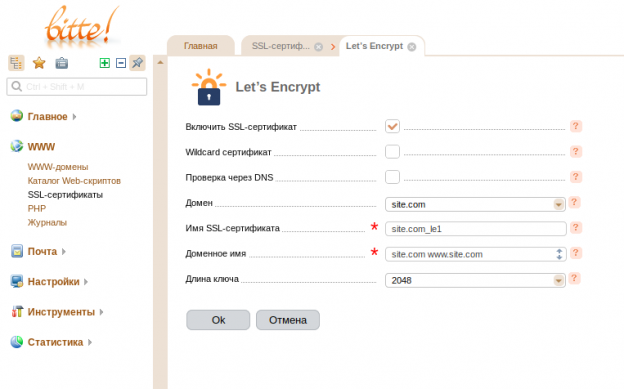Viewport: 624px width, 389px height.
Task: Collapse all menu sections with minus icon
Action: click(121, 63)
